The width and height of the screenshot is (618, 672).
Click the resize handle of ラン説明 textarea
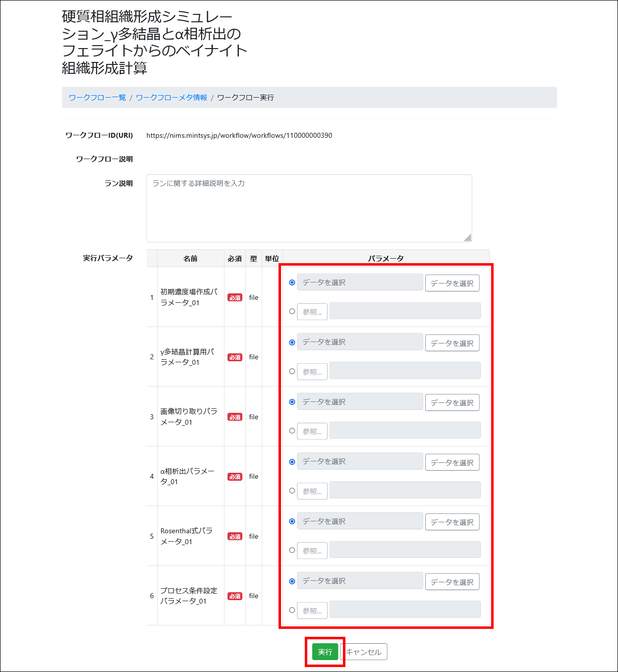468,238
